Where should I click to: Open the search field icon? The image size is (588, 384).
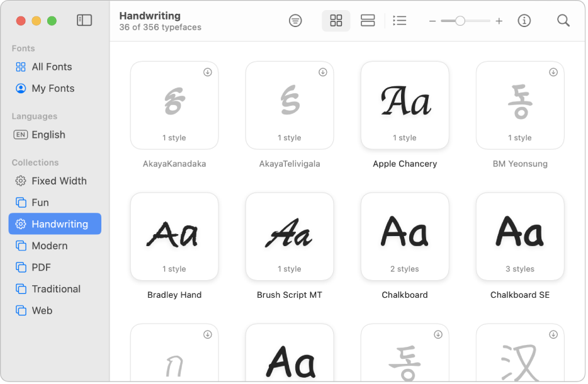click(x=563, y=21)
